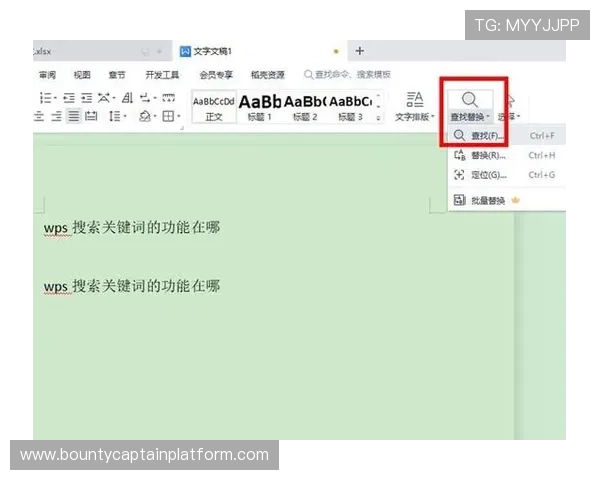This screenshot has width=600, height=480.
Task: Click the shading fill bucket icon
Action: coord(145,116)
